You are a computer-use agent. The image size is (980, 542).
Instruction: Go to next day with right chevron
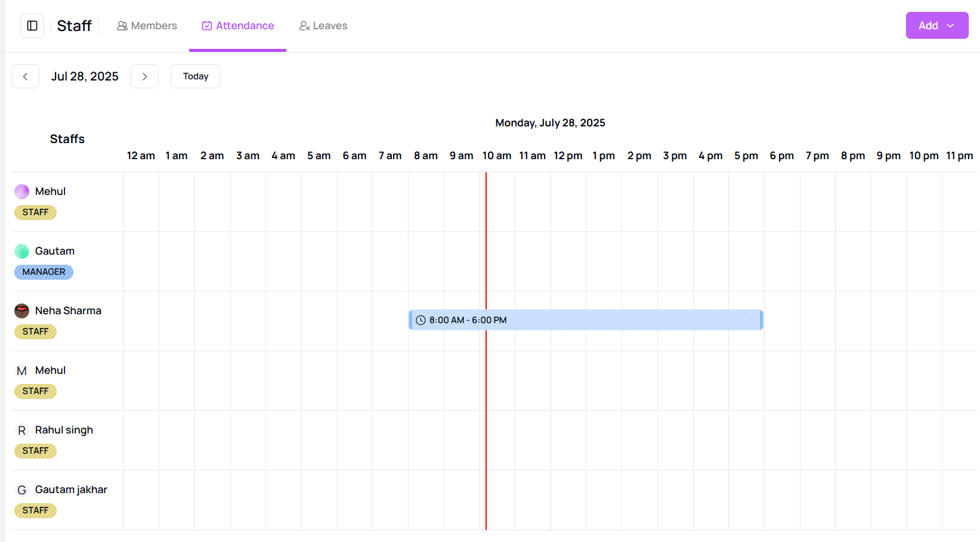[144, 76]
